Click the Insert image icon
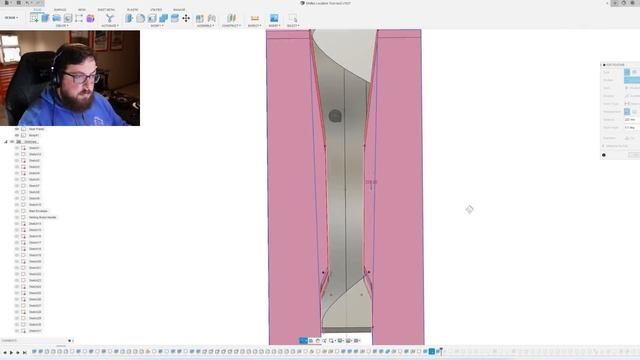Viewport: 640px width, 360px height. tap(274, 18)
